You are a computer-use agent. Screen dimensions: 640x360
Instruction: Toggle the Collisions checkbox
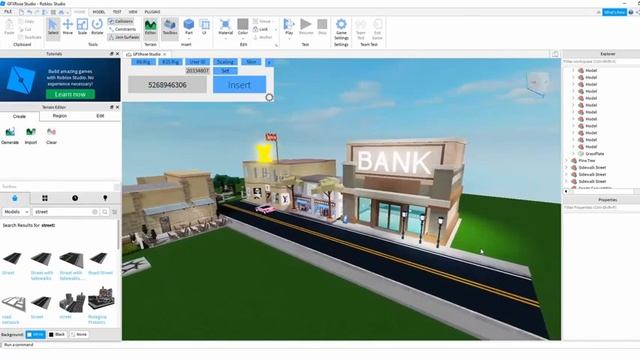pyautogui.click(x=121, y=21)
